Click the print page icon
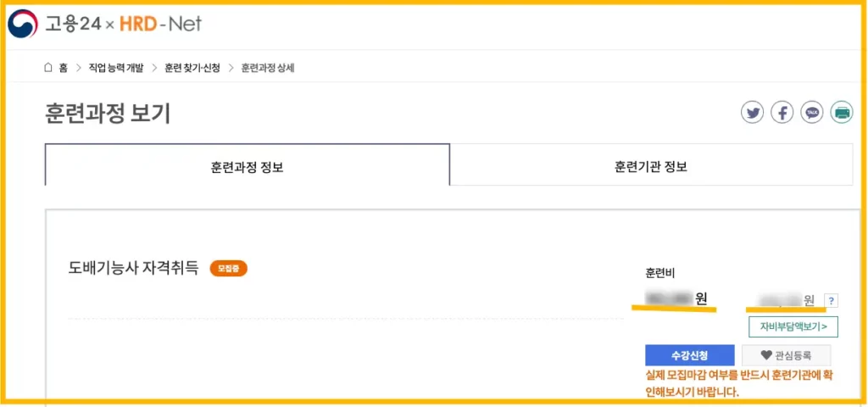 (x=842, y=113)
